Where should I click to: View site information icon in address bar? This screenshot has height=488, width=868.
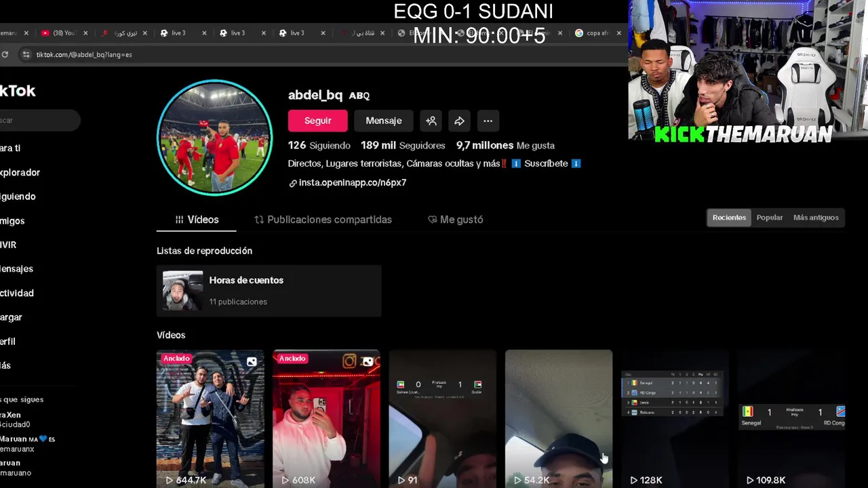[26, 54]
